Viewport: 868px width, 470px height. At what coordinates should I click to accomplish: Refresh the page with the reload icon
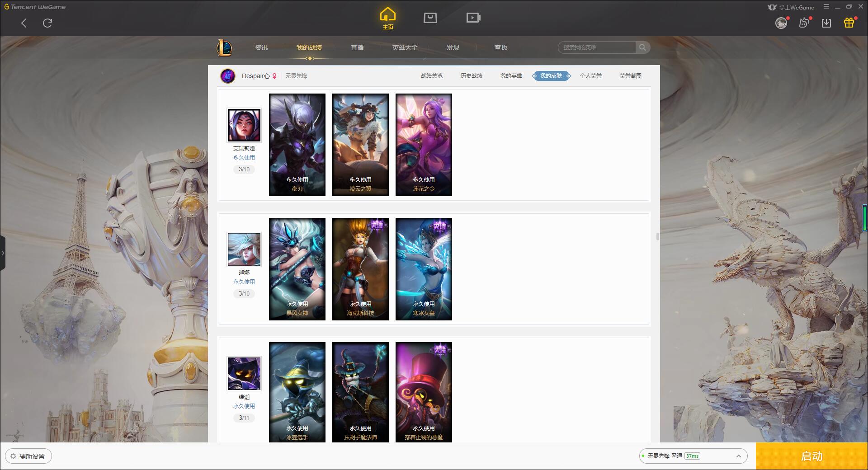coord(47,23)
